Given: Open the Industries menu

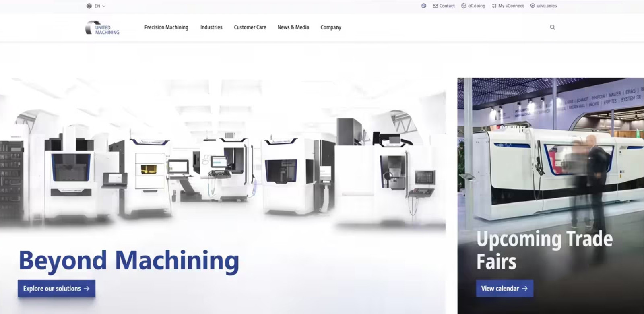Looking at the screenshot, I should click(211, 27).
